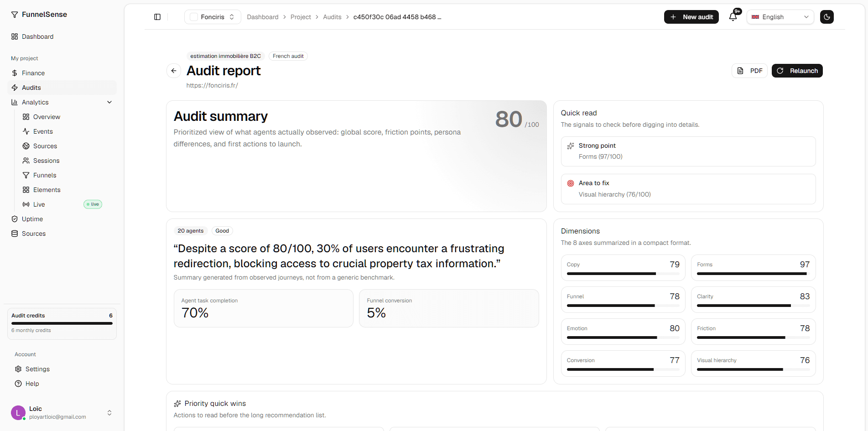868x431 pixels.
Task: Click the FunnelSense funnel logo icon
Action: click(x=15, y=15)
